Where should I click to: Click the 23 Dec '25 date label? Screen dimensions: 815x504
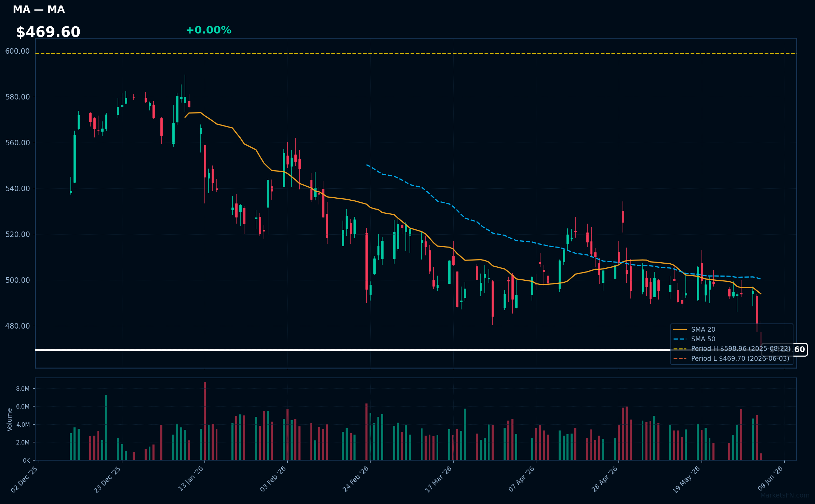point(107,479)
